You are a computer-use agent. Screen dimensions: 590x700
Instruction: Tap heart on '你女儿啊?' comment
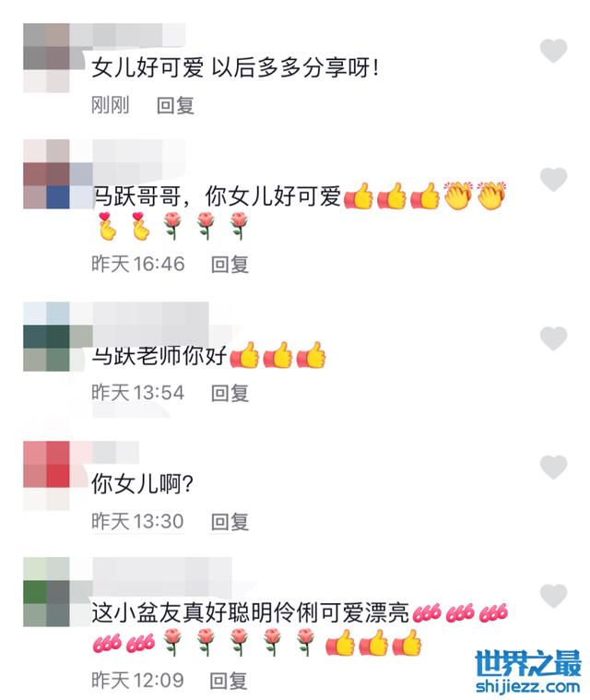(553, 467)
